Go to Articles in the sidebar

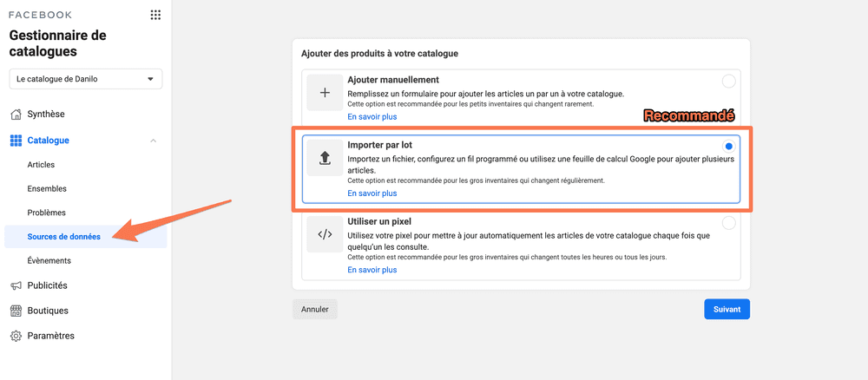(41, 164)
